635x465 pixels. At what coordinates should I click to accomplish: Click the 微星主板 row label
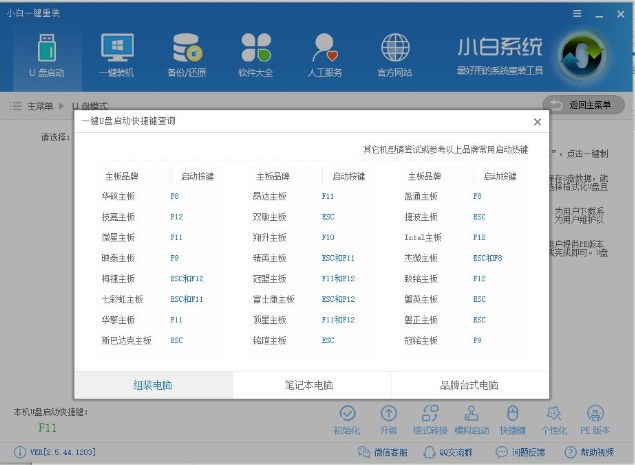click(x=118, y=237)
